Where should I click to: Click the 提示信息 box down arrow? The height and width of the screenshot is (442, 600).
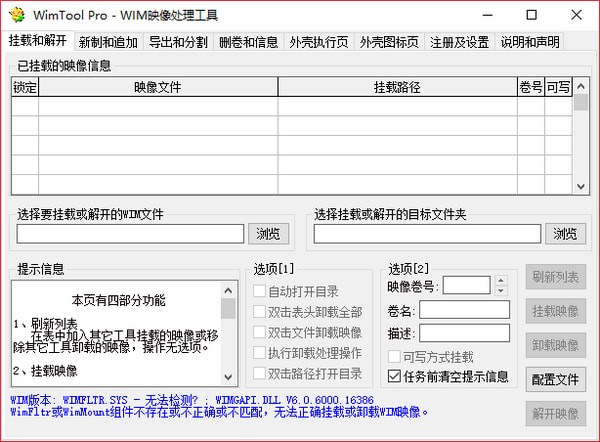pyautogui.click(x=228, y=377)
